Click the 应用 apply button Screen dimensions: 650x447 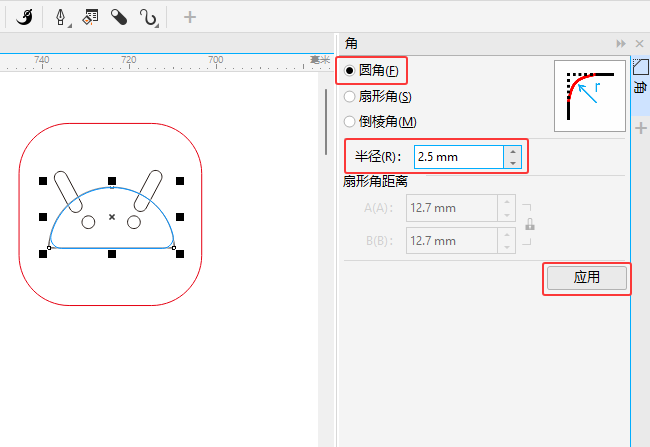pos(587,277)
